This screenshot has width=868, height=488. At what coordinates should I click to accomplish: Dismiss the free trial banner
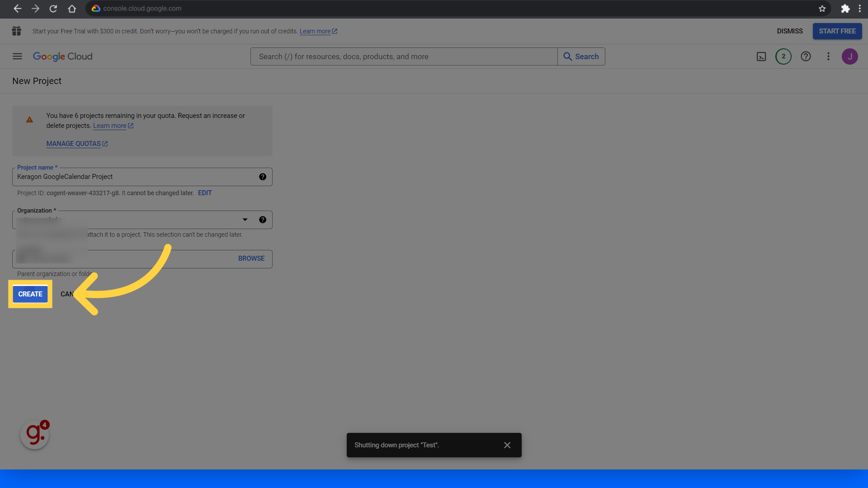coord(790,31)
